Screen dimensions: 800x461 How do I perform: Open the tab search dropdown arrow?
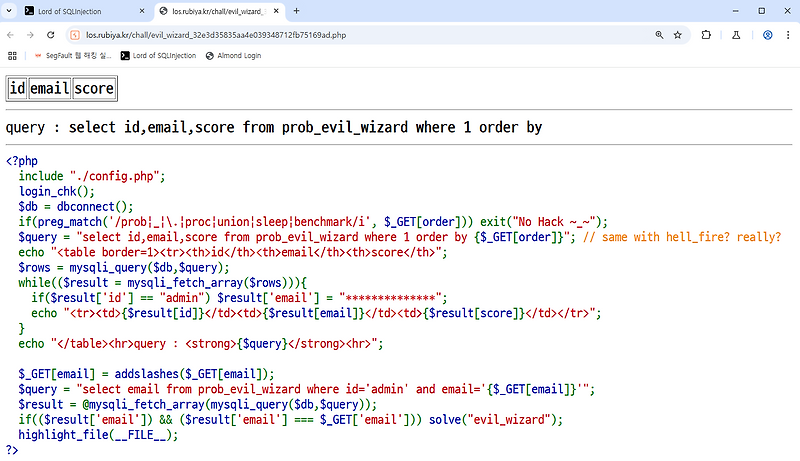click(9, 11)
